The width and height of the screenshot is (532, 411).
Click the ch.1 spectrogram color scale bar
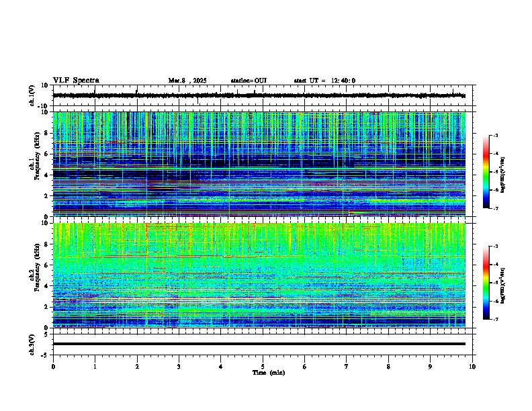[486, 172]
